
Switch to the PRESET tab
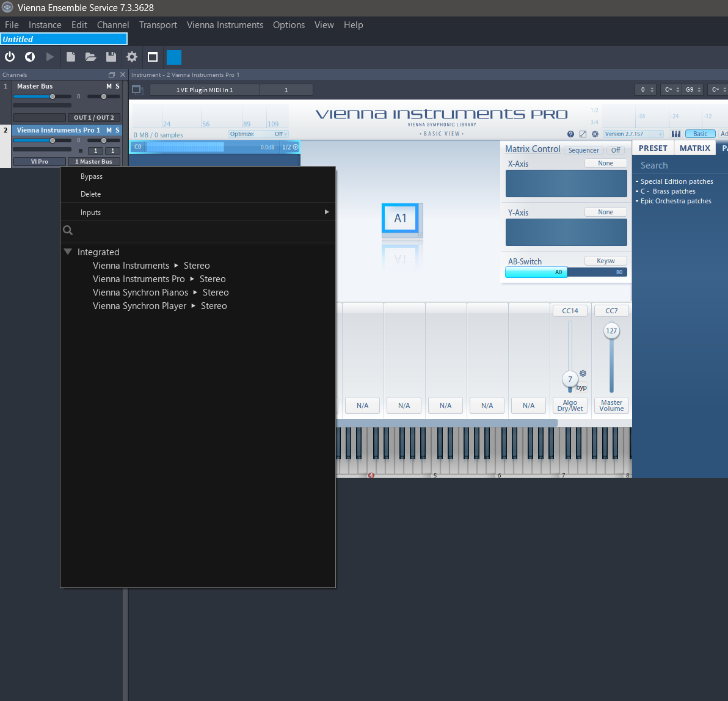point(653,148)
